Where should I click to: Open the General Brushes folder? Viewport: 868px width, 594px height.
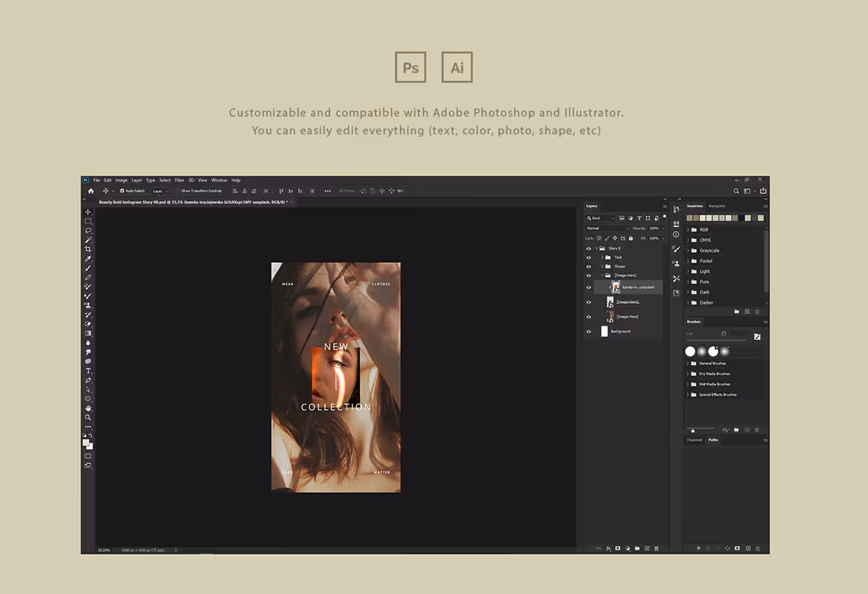(712, 364)
